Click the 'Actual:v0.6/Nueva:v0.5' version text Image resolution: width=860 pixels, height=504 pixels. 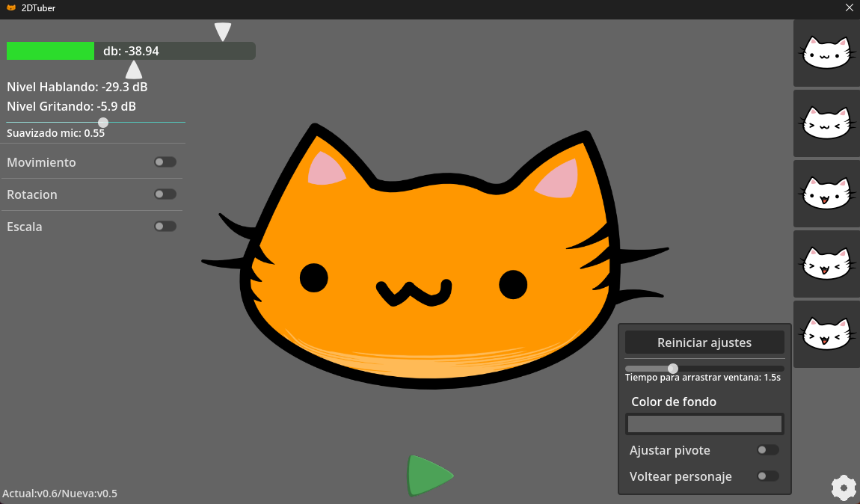60,493
